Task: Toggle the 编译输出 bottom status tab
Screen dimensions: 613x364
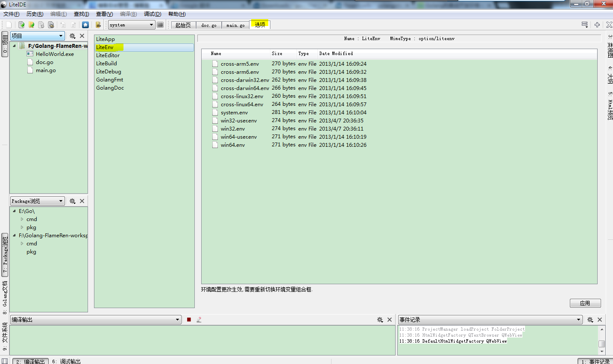Action: point(30,361)
